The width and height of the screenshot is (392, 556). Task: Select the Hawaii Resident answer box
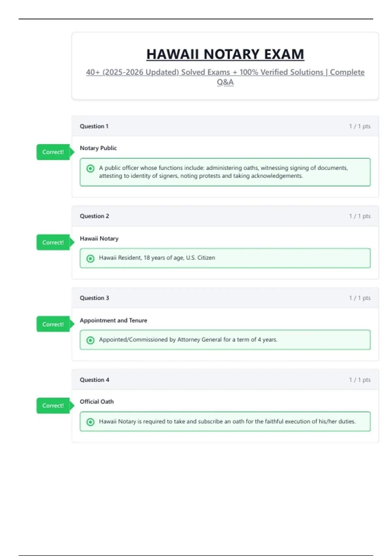point(225,258)
